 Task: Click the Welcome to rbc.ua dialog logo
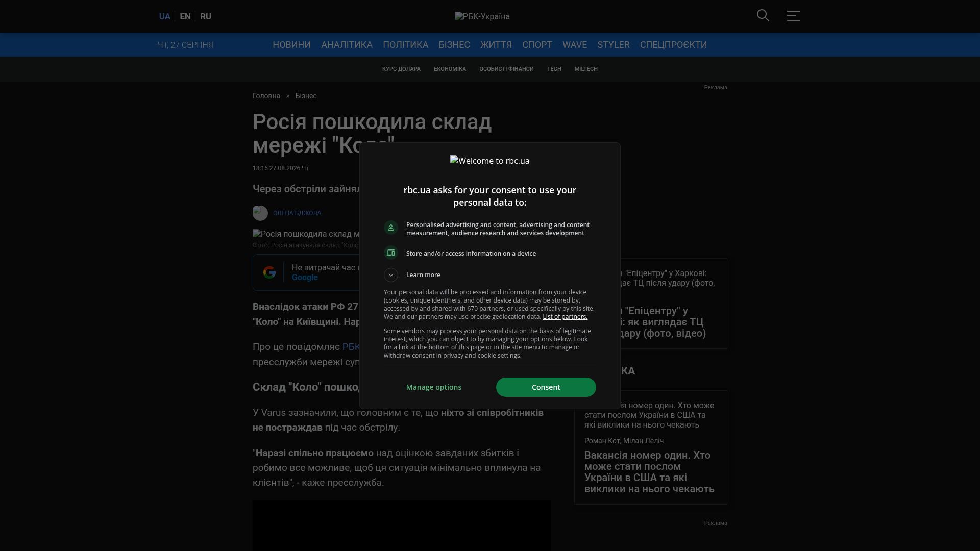(490, 161)
